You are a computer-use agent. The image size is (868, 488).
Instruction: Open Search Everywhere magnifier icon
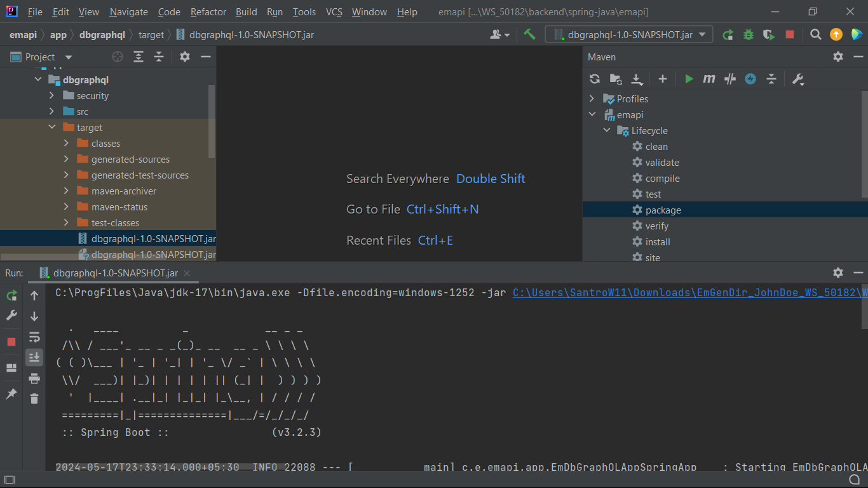816,35
